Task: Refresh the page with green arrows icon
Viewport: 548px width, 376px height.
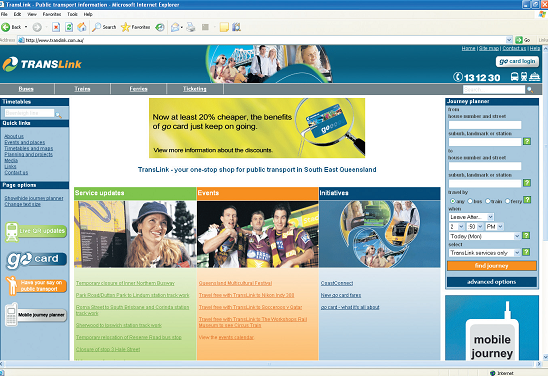Action: point(69,27)
